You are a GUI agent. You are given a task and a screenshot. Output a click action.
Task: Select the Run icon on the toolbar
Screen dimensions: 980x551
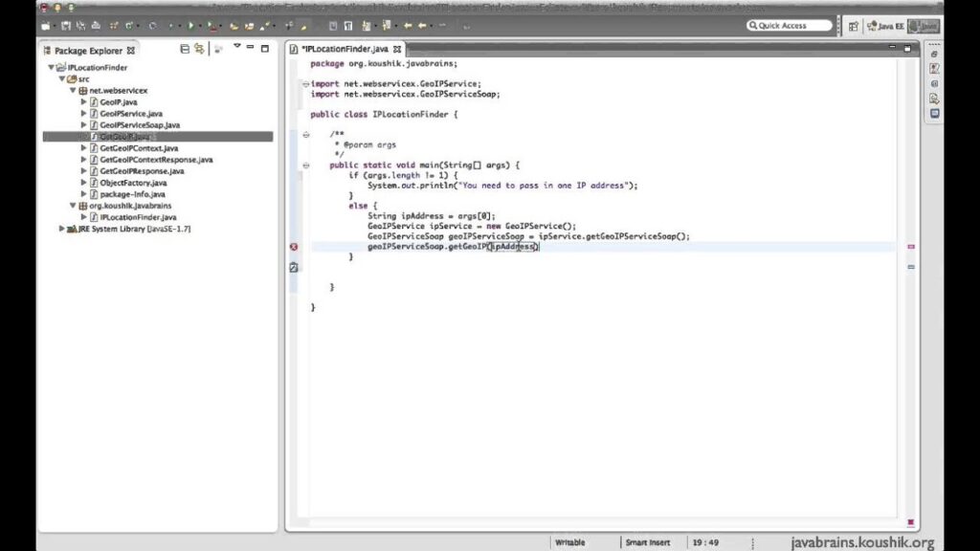pos(190,26)
